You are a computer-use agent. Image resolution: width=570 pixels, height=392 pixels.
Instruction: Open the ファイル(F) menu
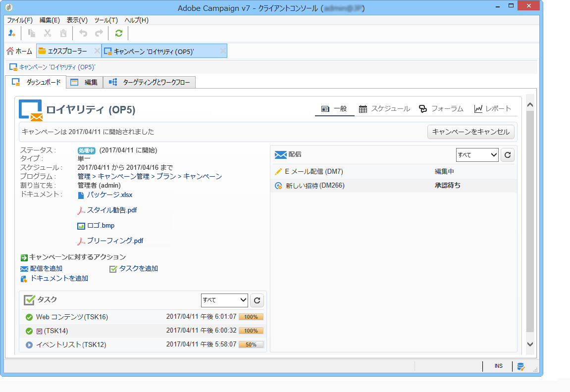coord(20,20)
